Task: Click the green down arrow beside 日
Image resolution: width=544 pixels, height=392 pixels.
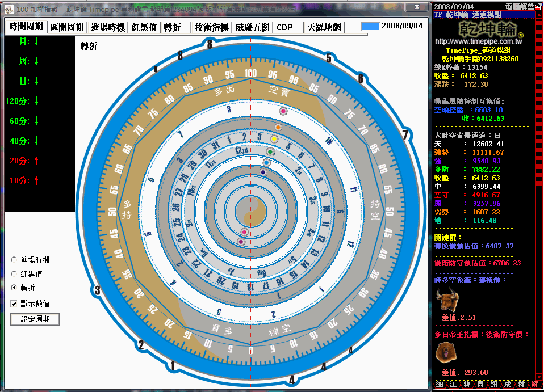Action: pos(36,81)
